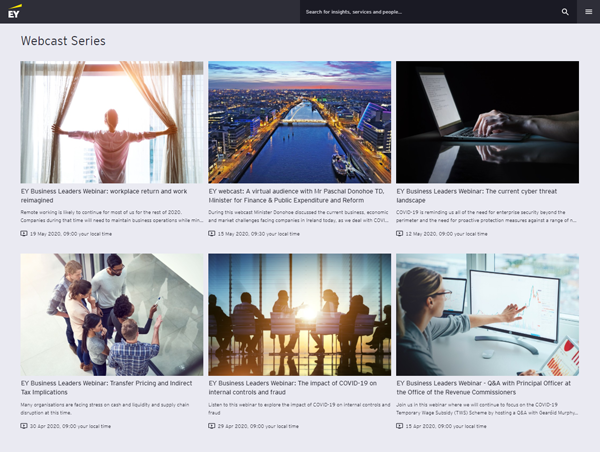
Task: Select the hands typing on laptop thumbnail
Action: (x=487, y=121)
